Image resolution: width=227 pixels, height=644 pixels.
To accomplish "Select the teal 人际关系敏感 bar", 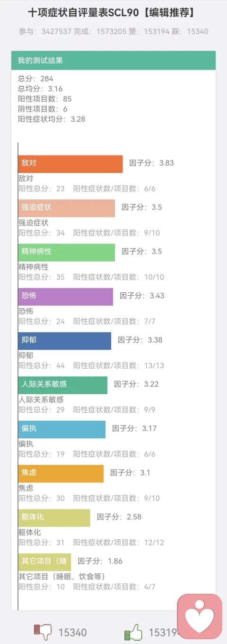I will click(x=63, y=385).
